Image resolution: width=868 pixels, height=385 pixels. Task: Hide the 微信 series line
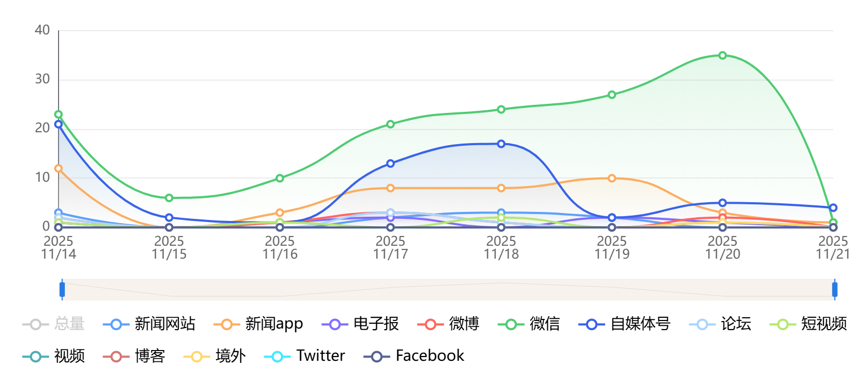(x=529, y=324)
